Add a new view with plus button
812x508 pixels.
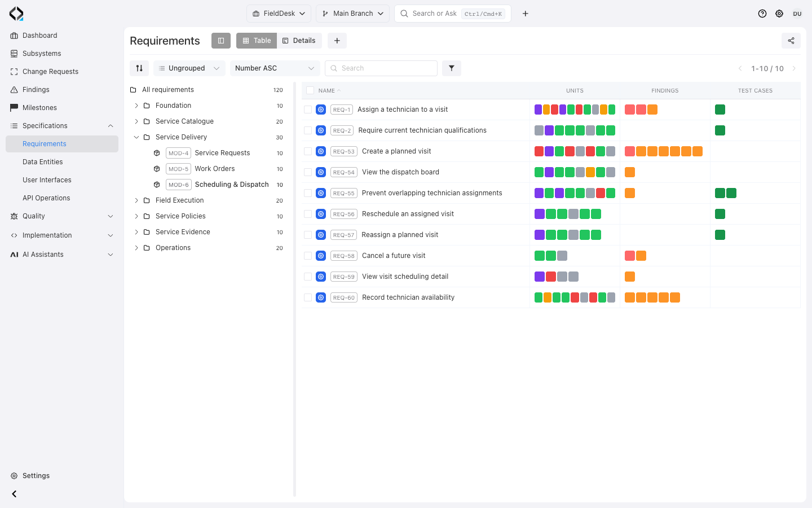point(337,41)
